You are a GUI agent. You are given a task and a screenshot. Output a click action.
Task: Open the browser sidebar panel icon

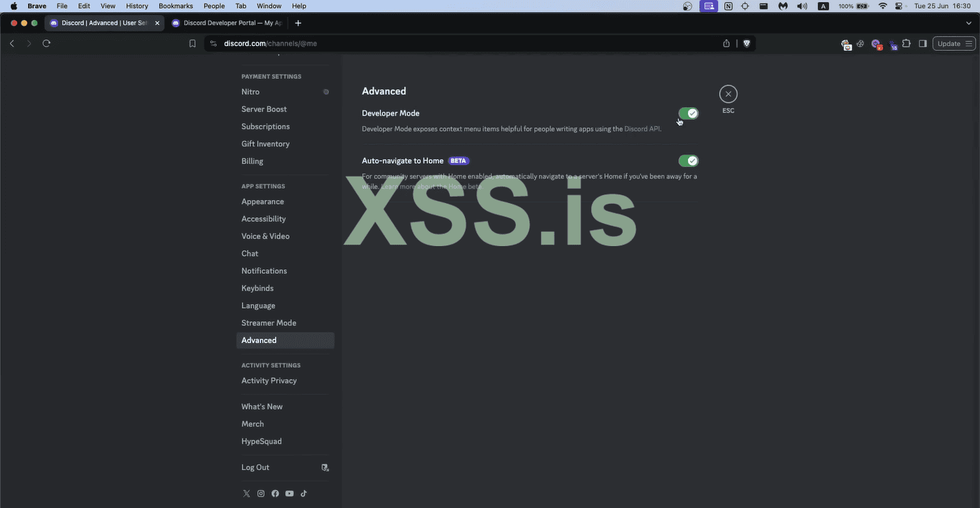tap(923, 43)
